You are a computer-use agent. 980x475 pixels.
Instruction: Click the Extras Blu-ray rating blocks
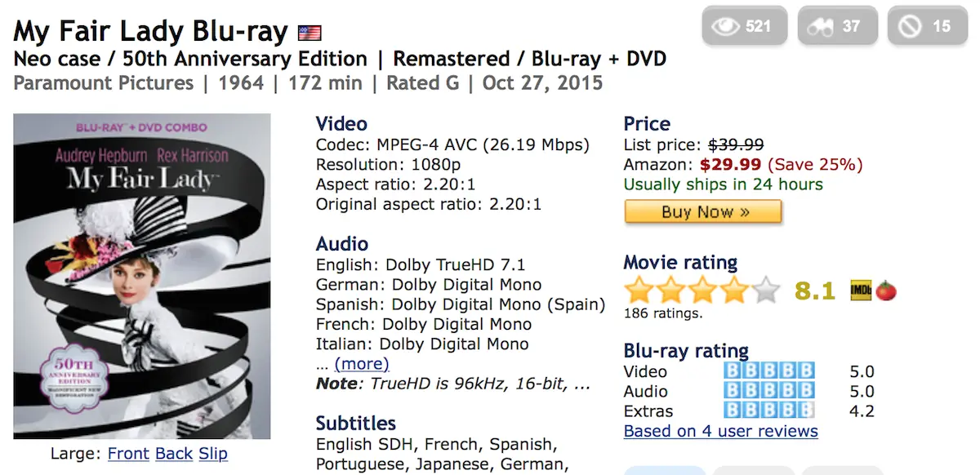[x=768, y=411]
